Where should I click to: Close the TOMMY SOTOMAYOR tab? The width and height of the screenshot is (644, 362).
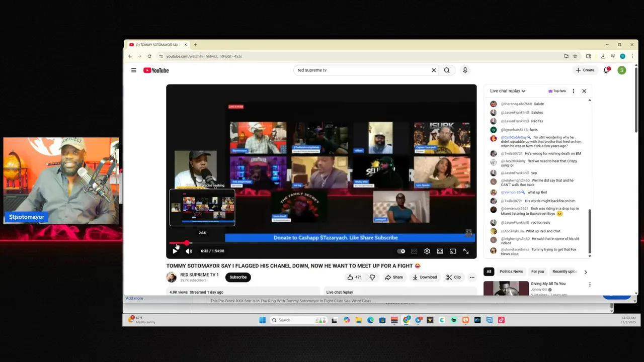point(186,45)
